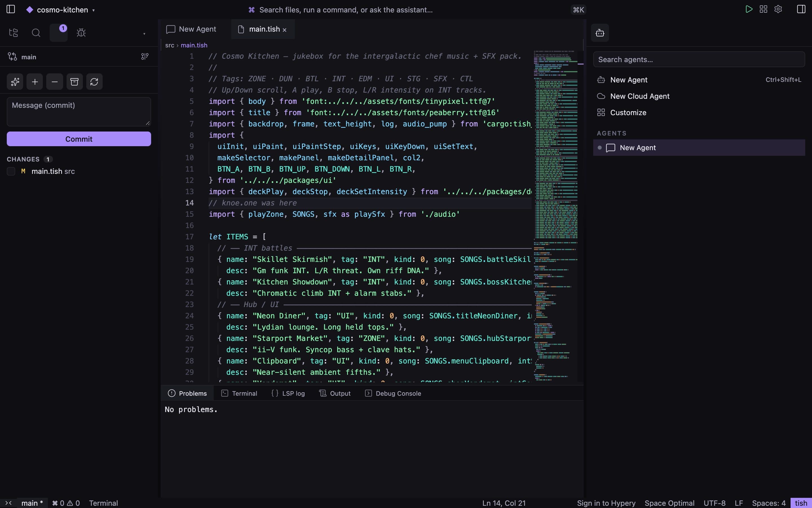Image resolution: width=812 pixels, height=508 pixels.
Task: Open the debug bug icon view
Action: pyautogui.click(x=81, y=32)
